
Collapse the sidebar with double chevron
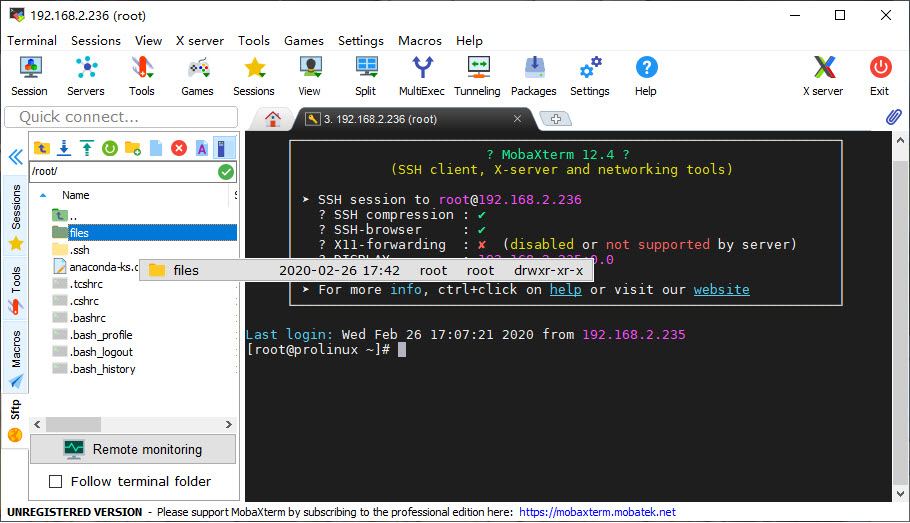[x=15, y=157]
